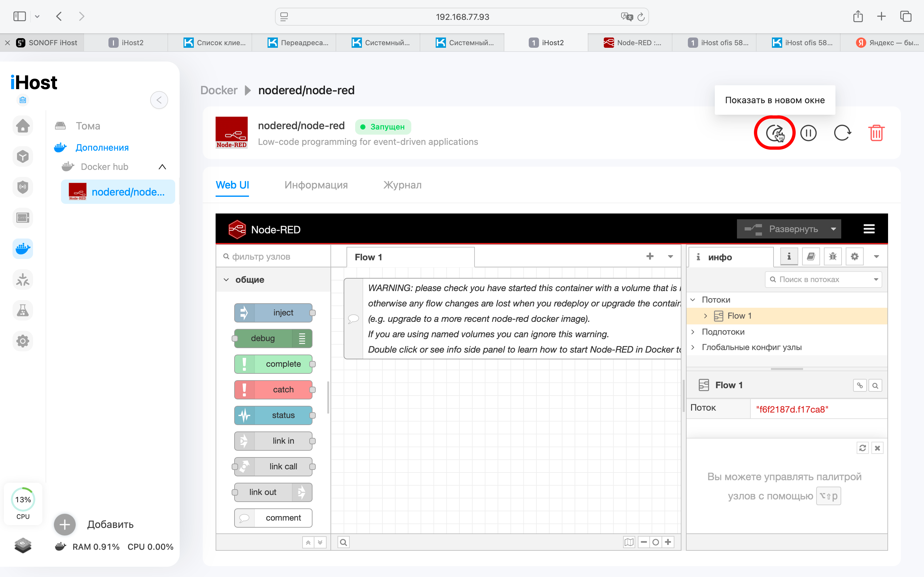This screenshot has height=577, width=924.
Task: Collapse the общие palette category
Action: (227, 280)
